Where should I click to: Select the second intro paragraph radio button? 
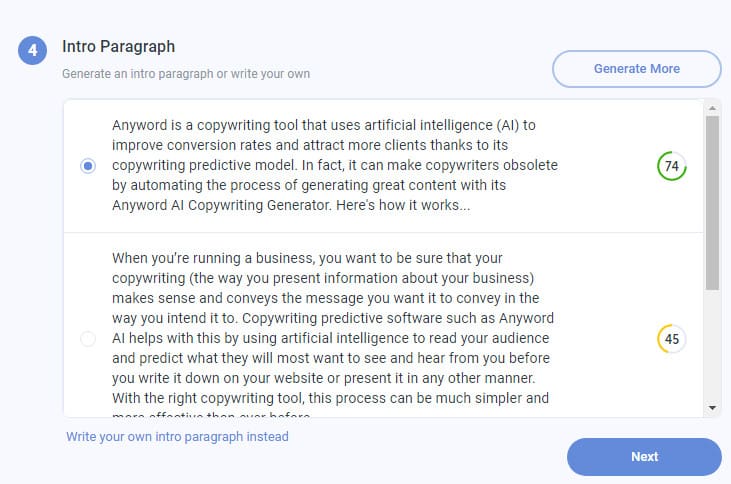pos(88,339)
